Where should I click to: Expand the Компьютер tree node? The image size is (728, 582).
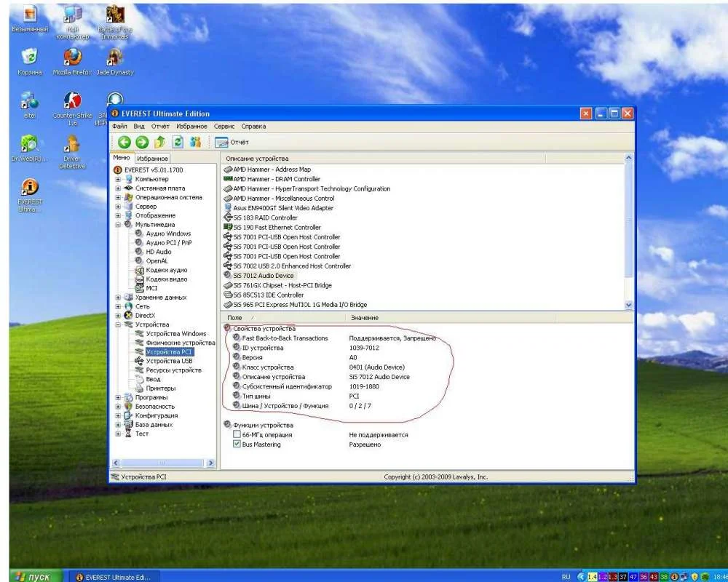[x=119, y=179]
